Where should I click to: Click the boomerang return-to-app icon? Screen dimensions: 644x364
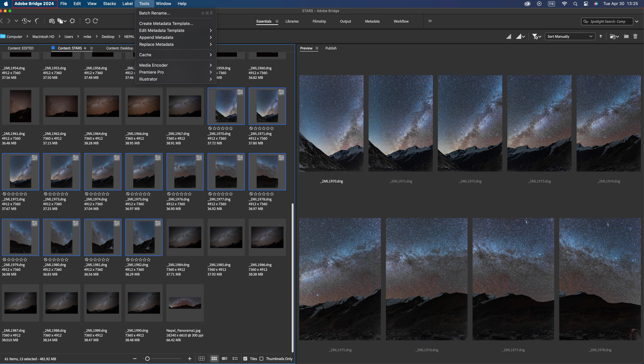pos(37,21)
